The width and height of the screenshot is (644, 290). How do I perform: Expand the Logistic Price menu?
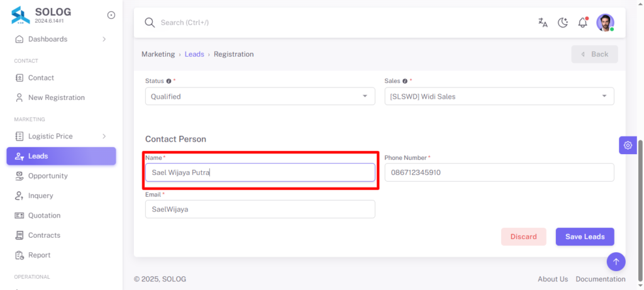point(61,136)
